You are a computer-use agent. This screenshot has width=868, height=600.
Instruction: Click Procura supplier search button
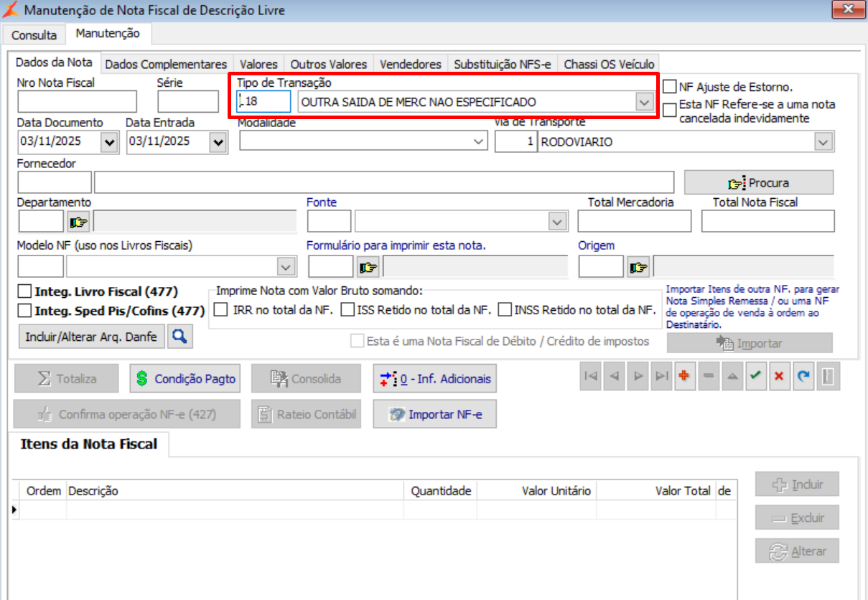(759, 182)
